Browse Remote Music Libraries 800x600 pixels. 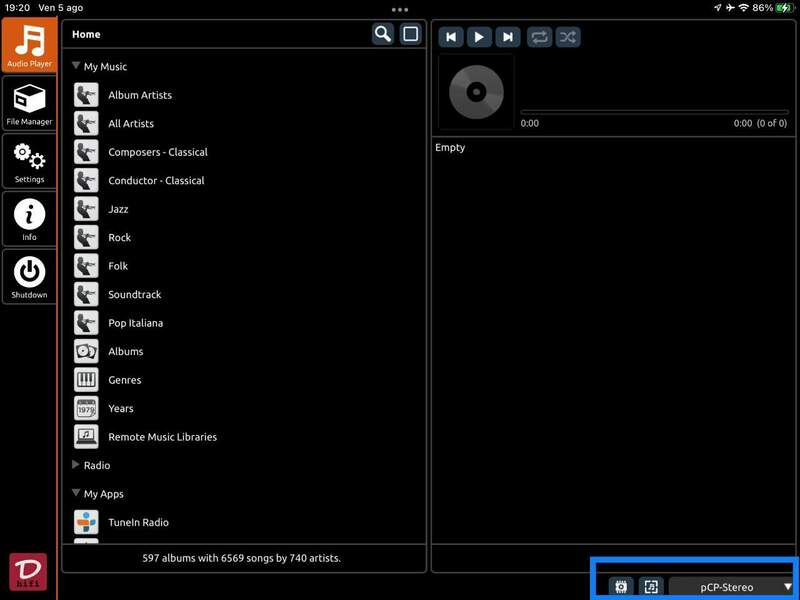[162, 437]
